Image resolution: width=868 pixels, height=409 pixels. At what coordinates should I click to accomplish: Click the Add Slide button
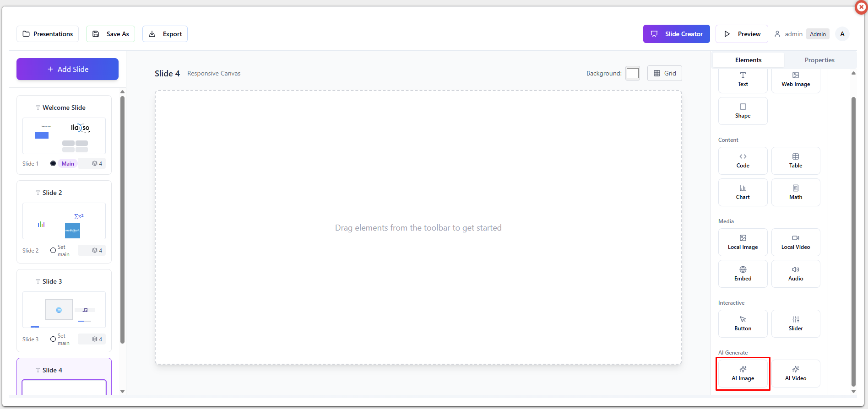pos(68,69)
